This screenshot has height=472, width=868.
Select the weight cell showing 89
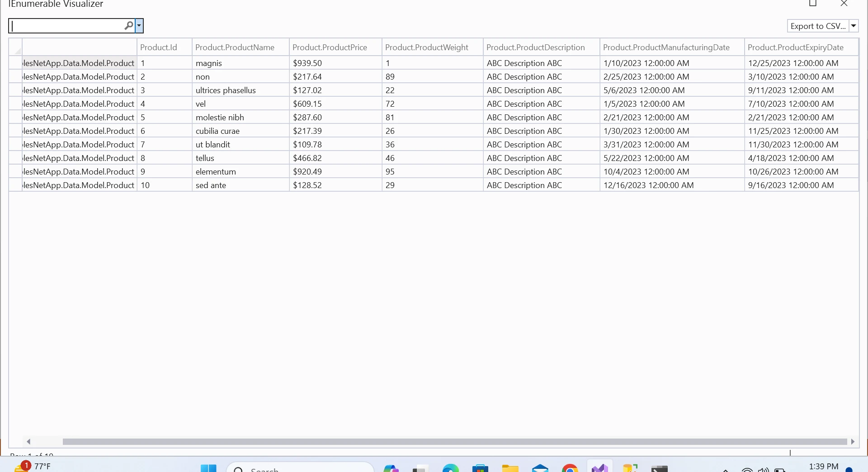point(433,76)
